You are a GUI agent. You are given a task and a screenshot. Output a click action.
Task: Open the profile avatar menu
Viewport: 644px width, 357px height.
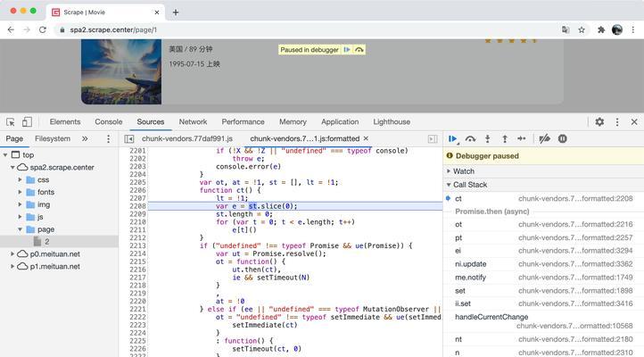(x=617, y=29)
